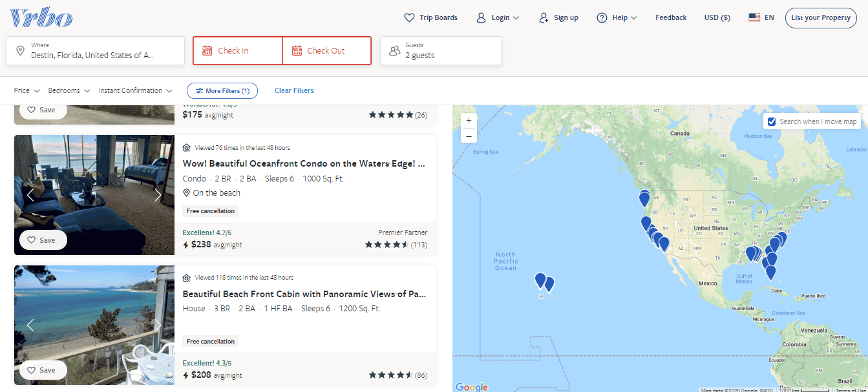Open the Check Out date picker
The width and height of the screenshot is (868, 392).
point(327,50)
